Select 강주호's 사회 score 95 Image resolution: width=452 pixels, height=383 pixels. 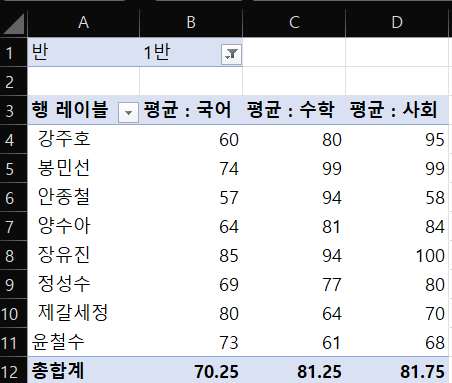(397, 139)
